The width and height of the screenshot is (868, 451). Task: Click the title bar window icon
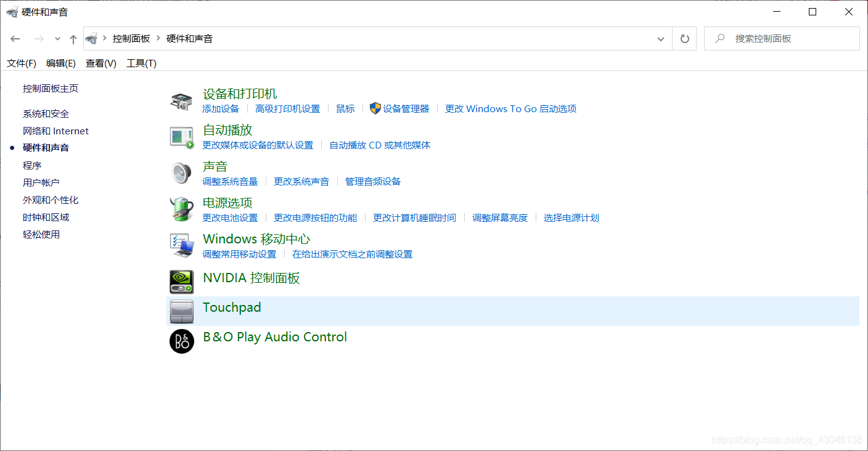pyautogui.click(x=12, y=12)
